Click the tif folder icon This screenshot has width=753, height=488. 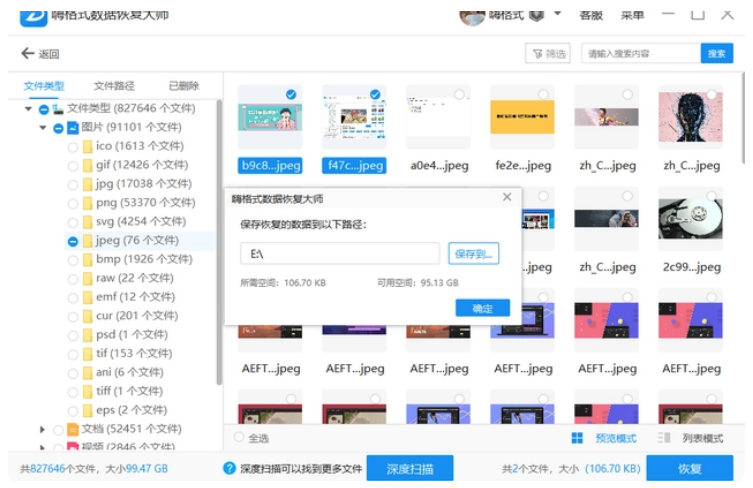coord(87,354)
